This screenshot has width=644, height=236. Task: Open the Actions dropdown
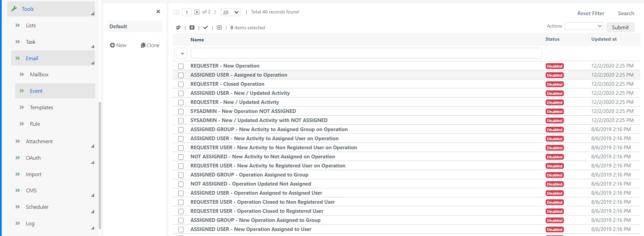tap(584, 26)
